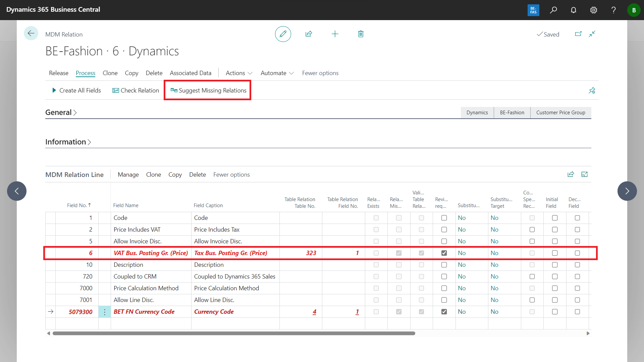
Task: Open the Actions dropdown menu
Action: (x=239, y=73)
